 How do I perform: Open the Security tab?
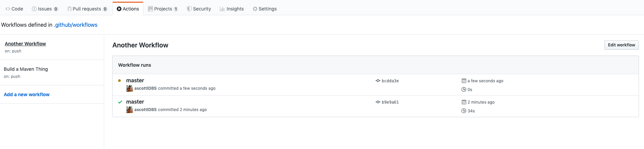tap(199, 9)
